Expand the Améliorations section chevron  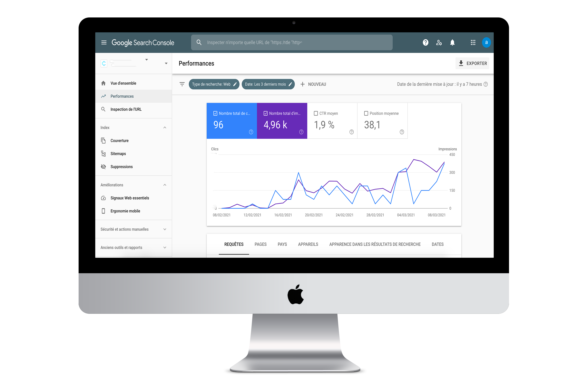point(165,185)
